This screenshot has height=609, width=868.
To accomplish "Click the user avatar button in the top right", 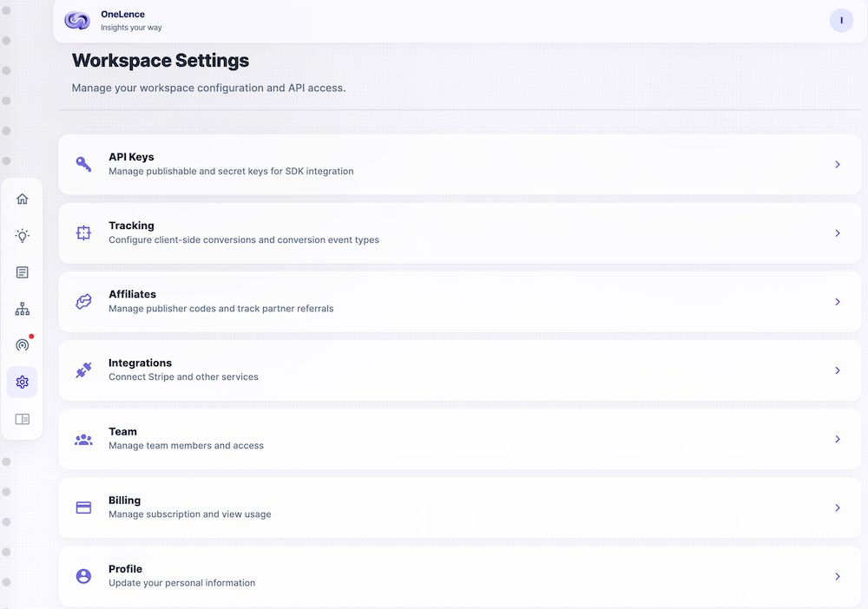I will click(841, 20).
